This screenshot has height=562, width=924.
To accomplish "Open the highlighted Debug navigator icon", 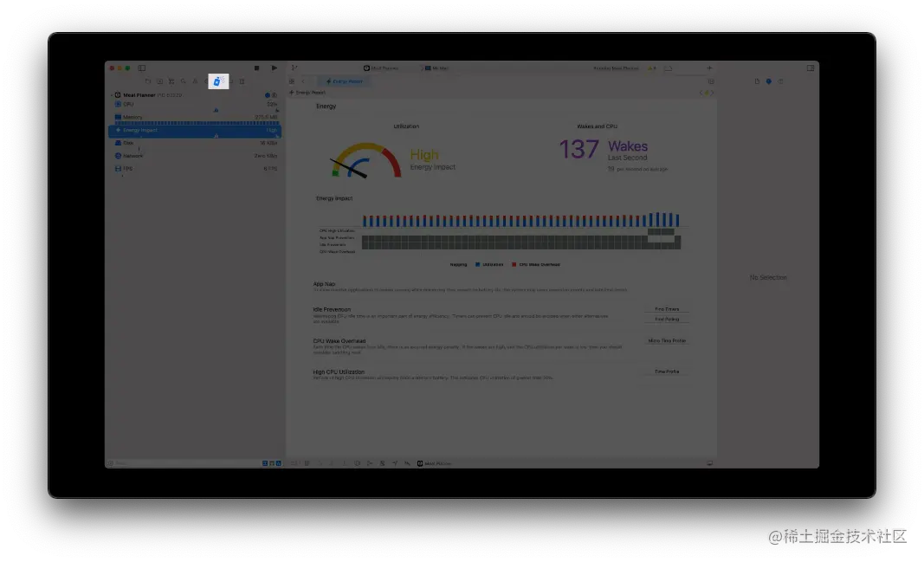I will [218, 81].
